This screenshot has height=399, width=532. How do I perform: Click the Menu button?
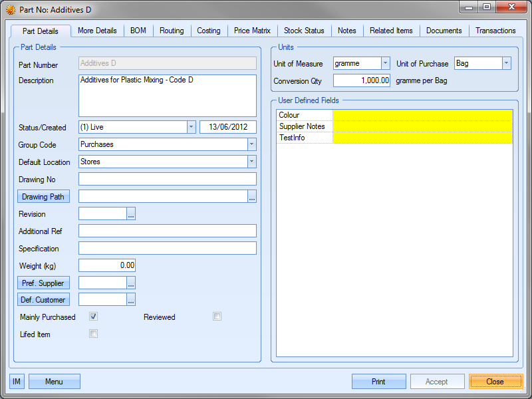[54, 382]
